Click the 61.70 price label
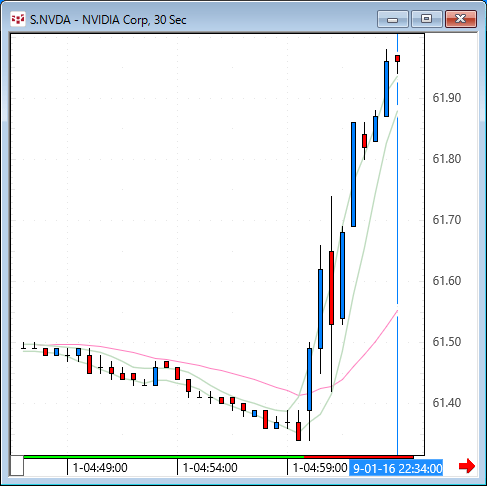Viewport: 487px width, 486px height. (x=447, y=220)
